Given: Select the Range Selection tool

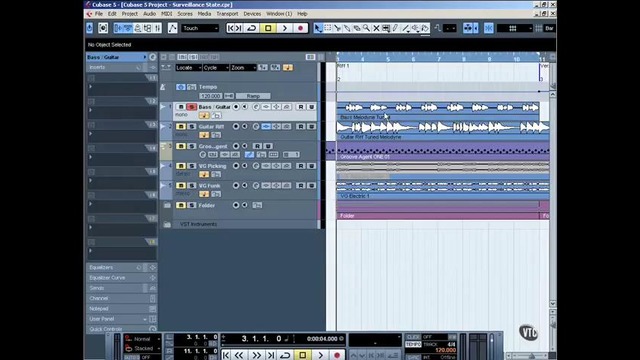Looking at the screenshot, I should [328, 28].
